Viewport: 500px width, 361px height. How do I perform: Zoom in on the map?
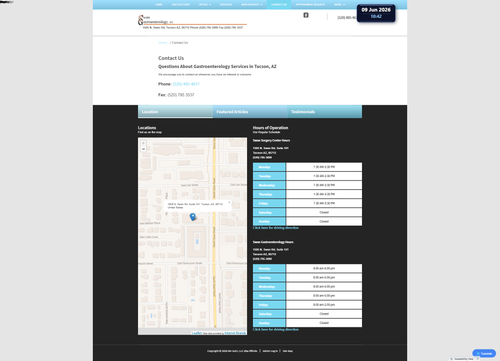pos(143,143)
